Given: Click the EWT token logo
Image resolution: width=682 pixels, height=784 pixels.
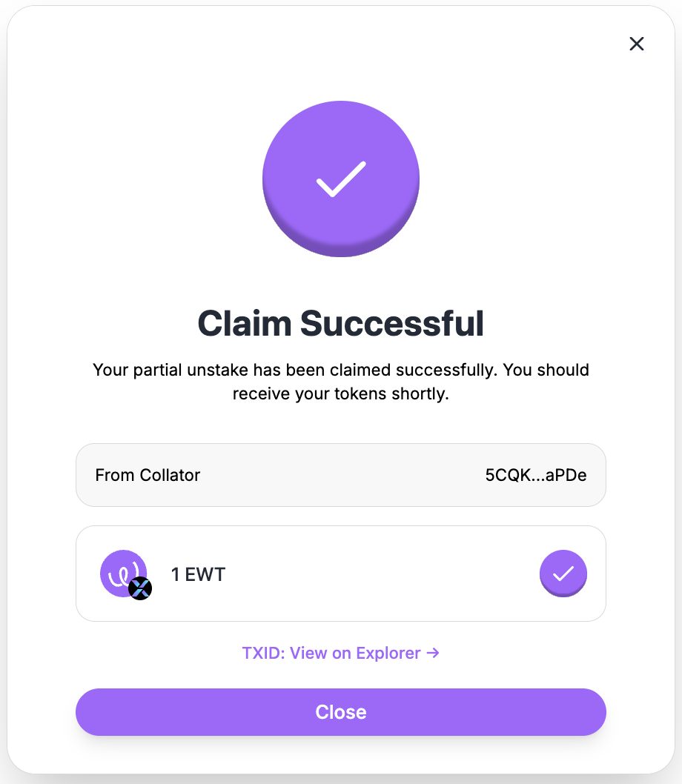Looking at the screenshot, I should 122,572.
